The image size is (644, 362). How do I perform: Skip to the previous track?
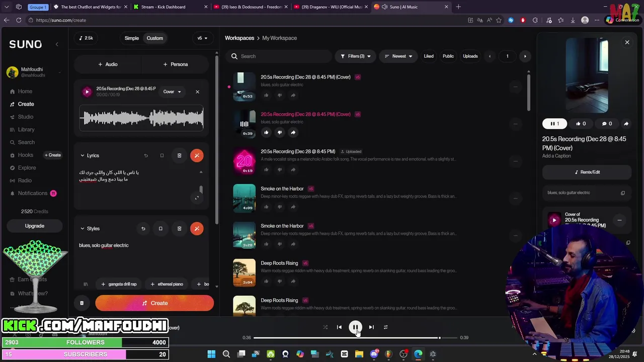339,327
